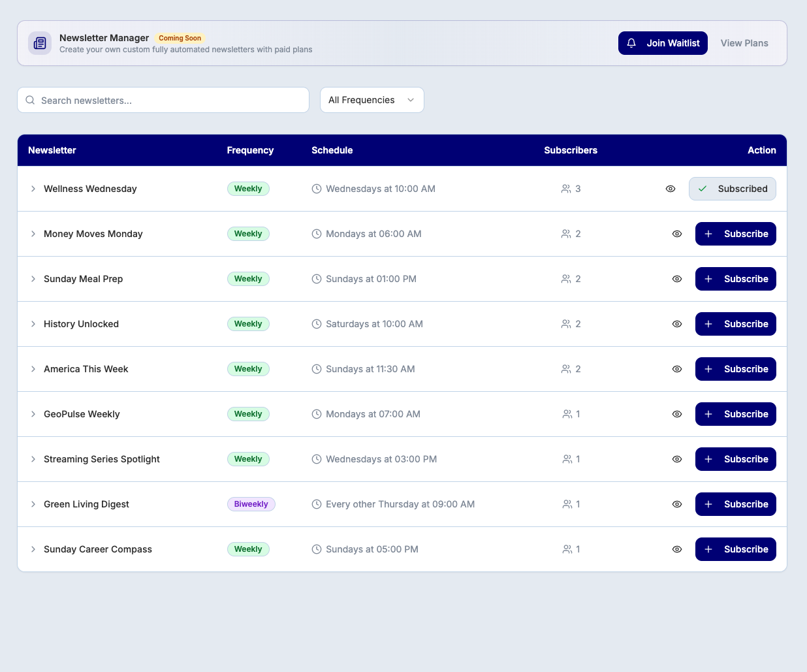Click subscribers icon in Money Moves Monday row
807x672 pixels.
click(x=566, y=234)
